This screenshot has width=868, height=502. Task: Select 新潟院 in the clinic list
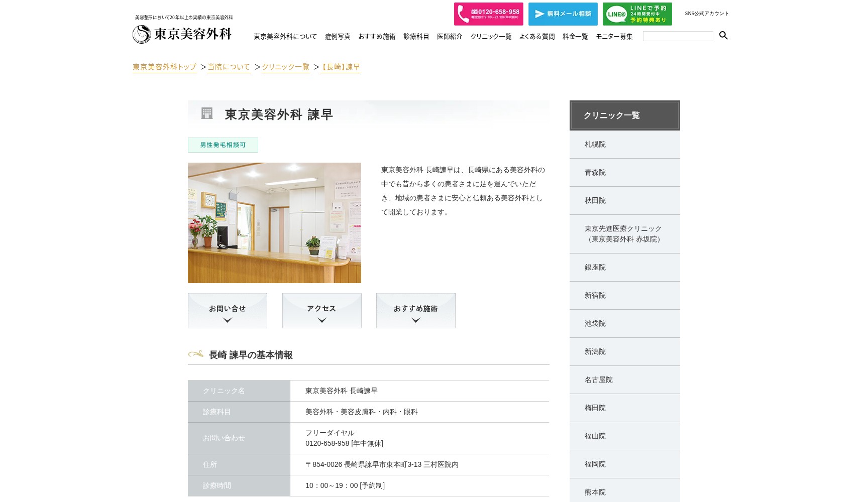625,352
